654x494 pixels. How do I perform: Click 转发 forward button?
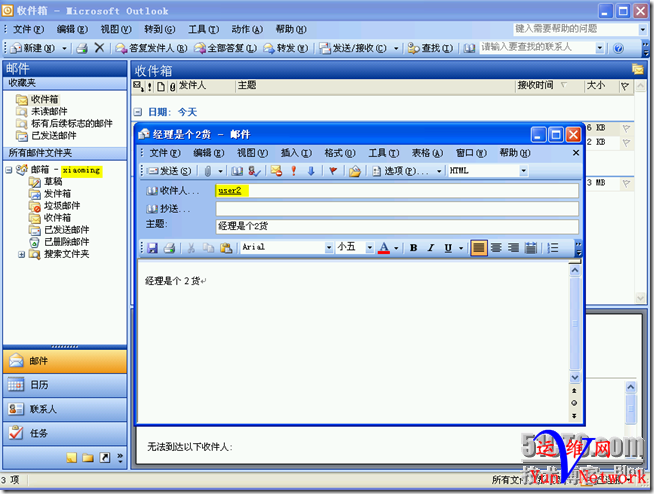pyautogui.click(x=286, y=48)
